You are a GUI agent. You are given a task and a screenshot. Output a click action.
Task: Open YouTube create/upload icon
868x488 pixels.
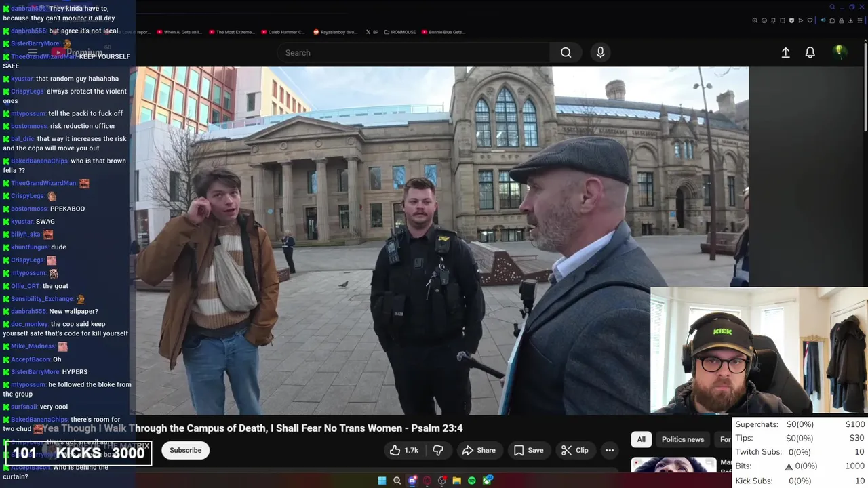point(785,52)
